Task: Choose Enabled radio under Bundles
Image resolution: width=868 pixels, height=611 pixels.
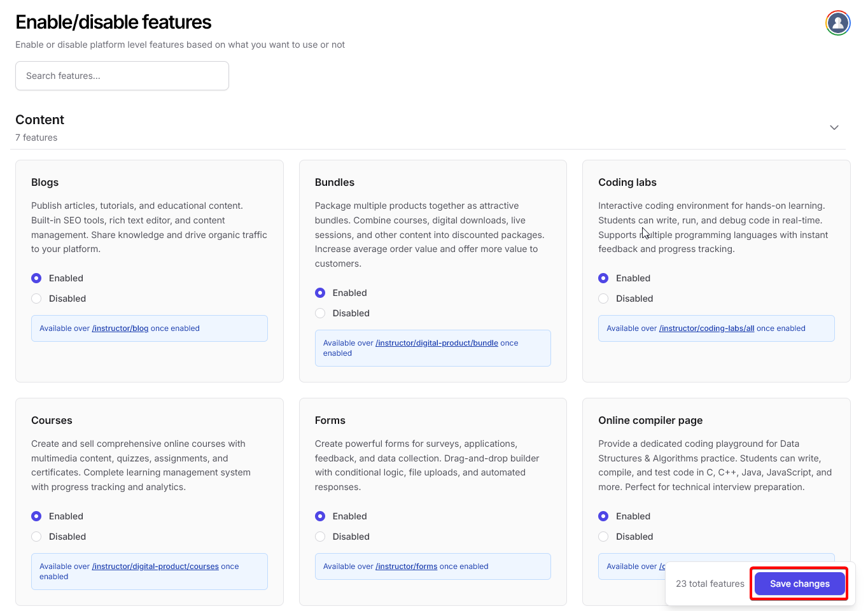Action: tap(320, 293)
